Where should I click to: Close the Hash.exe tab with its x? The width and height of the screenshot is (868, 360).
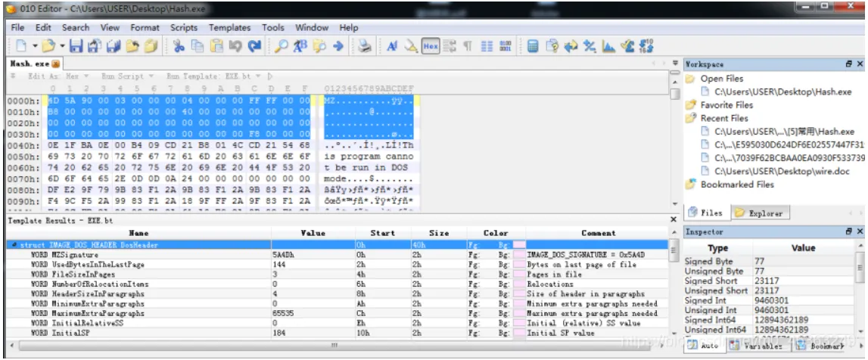tap(56, 64)
